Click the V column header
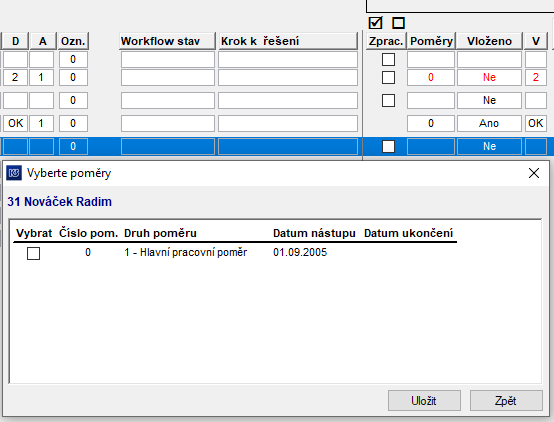The height and width of the screenshot is (422, 554). click(536, 41)
